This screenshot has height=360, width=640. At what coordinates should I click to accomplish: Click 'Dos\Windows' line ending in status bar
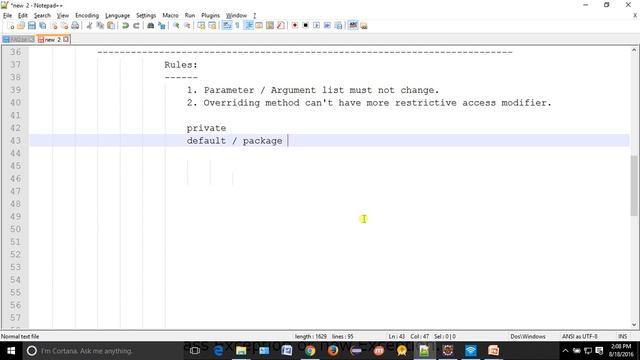(528, 337)
